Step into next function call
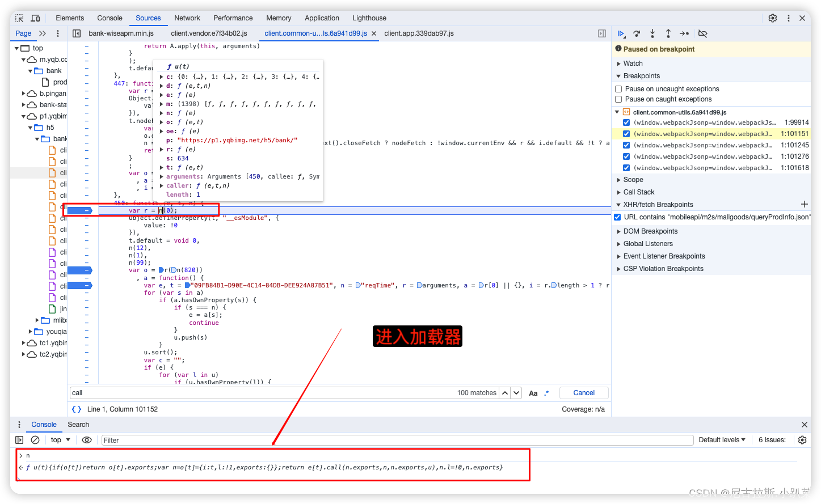The image size is (821, 504). (x=652, y=33)
